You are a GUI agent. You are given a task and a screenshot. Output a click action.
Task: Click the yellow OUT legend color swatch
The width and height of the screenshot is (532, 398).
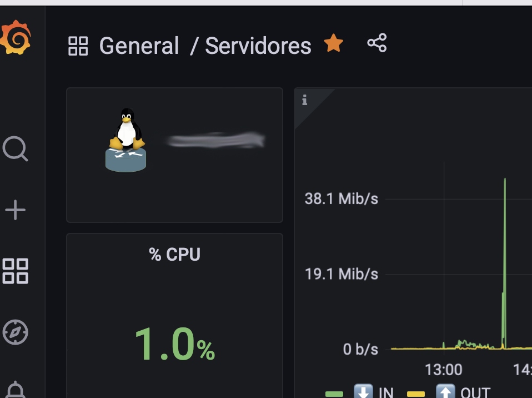pos(415,394)
